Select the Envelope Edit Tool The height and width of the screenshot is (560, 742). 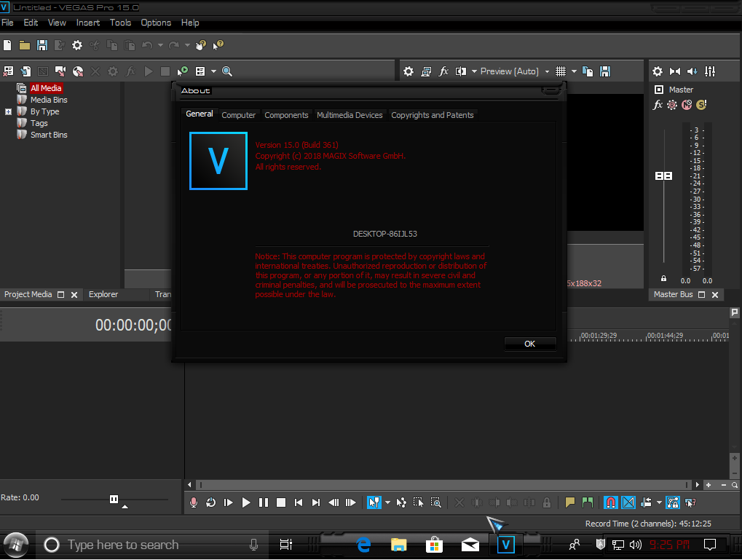pos(401,502)
